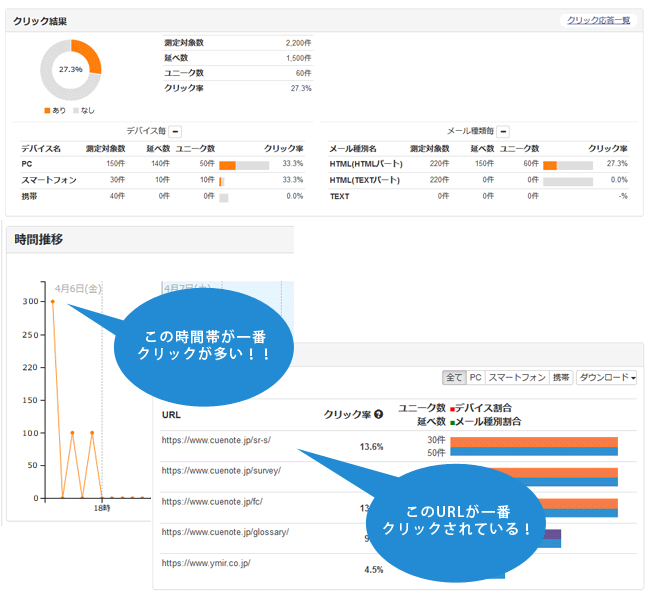The width and height of the screenshot is (650, 600).
Task: Click the cuenote.jp/sr-s/ URL
Action: point(216,440)
